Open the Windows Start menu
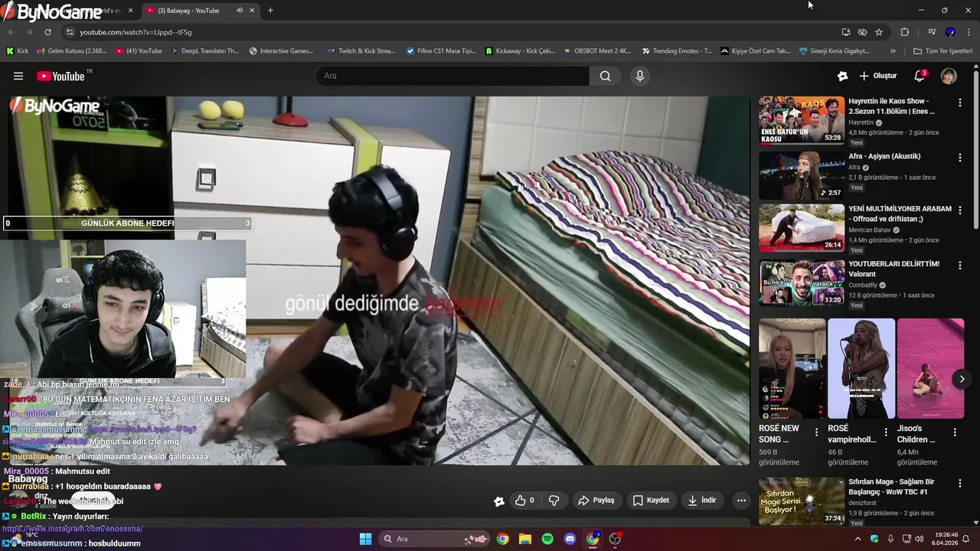The width and height of the screenshot is (980, 551). pyautogui.click(x=365, y=539)
